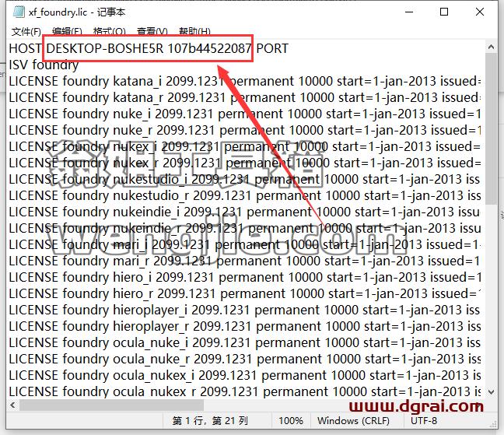Screen dimensions: 504x435
Task: Click the ocula_nukex_i license line
Action: (245, 376)
